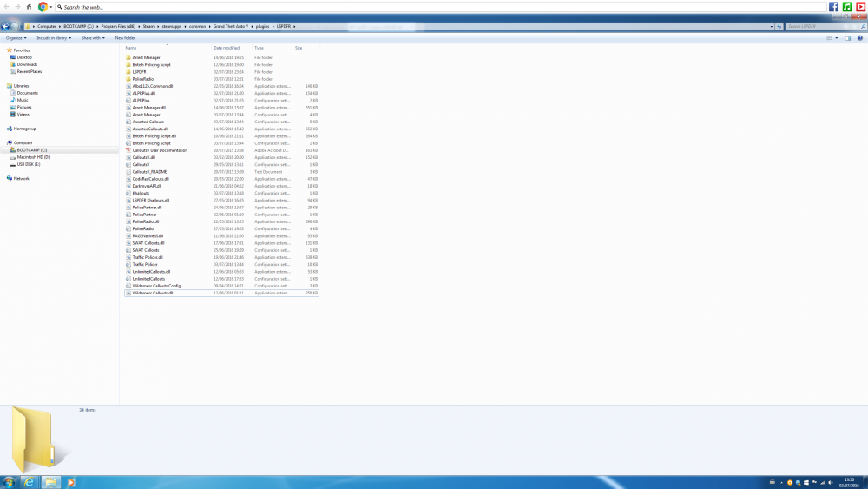Image resolution: width=868 pixels, height=489 pixels.
Task: Select the British Policing Script folder icon
Action: pos(128,65)
